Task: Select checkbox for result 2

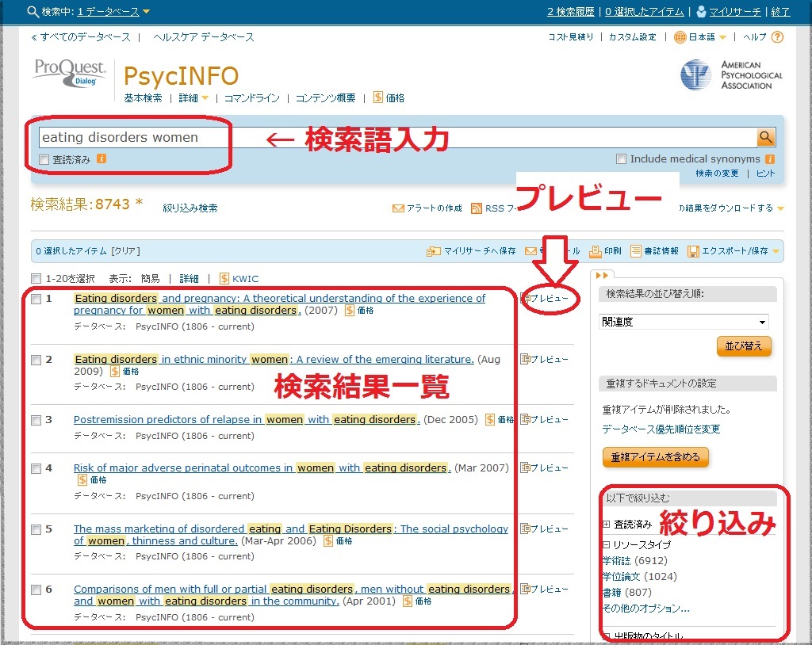Action: coord(36,360)
